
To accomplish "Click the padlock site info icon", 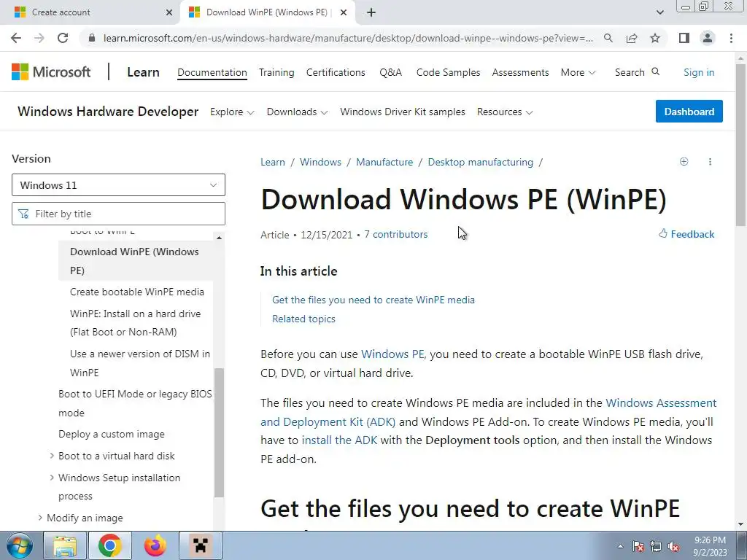I will (x=92, y=38).
